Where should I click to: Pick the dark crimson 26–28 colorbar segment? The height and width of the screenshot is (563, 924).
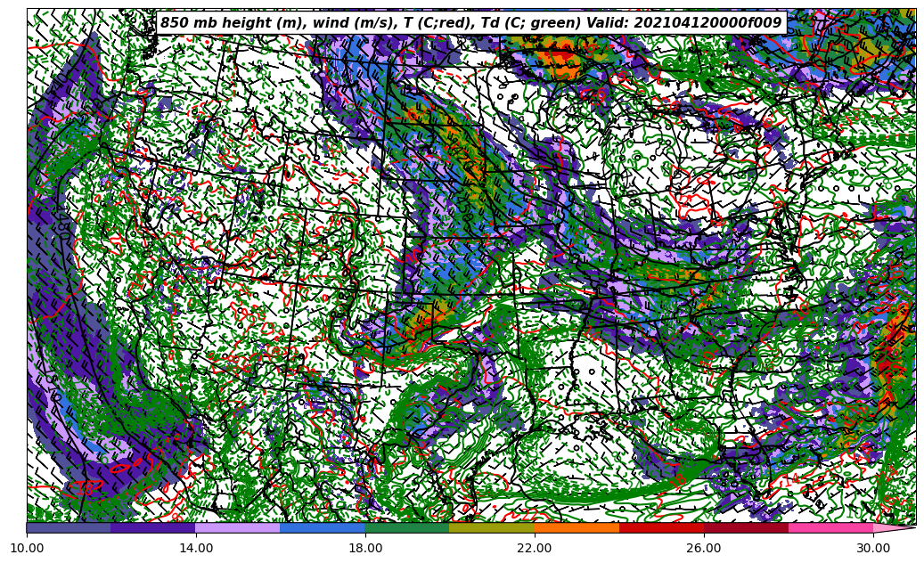coord(746,527)
